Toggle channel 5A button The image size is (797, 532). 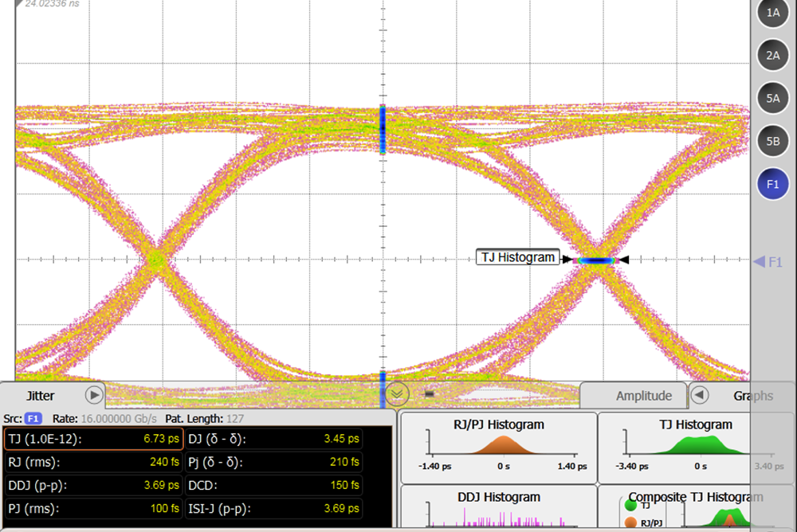point(772,98)
